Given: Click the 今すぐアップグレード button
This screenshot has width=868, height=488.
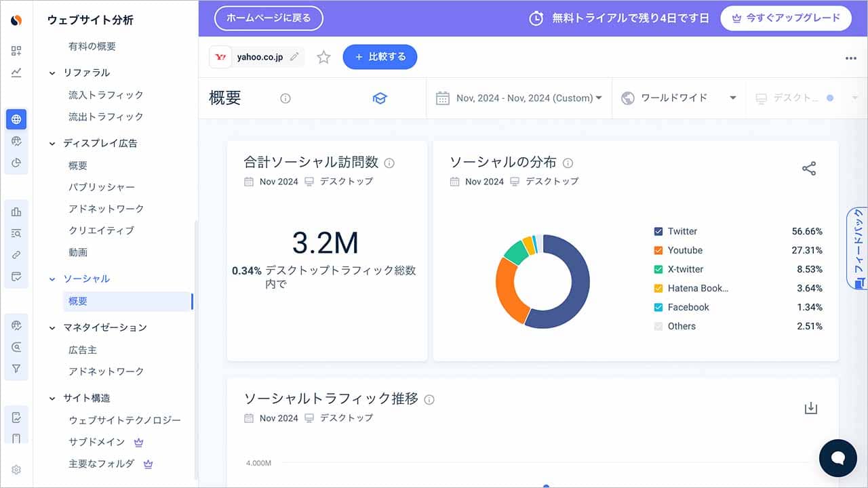Looking at the screenshot, I should [785, 18].
